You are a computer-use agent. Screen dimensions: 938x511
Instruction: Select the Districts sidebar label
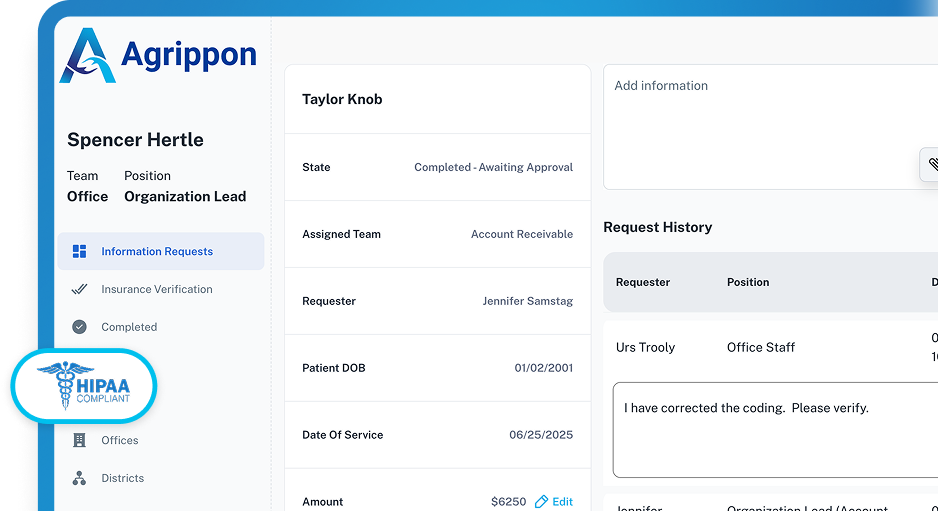(123, 478)
